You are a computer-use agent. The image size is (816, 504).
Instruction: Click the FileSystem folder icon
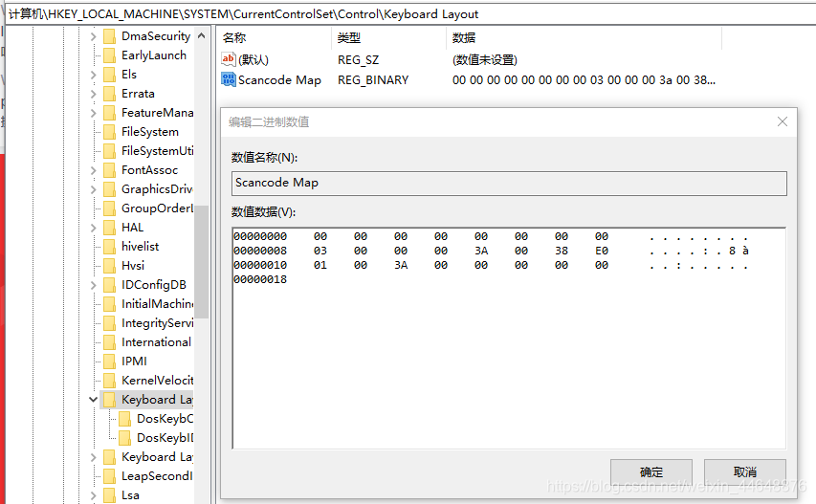109,132
